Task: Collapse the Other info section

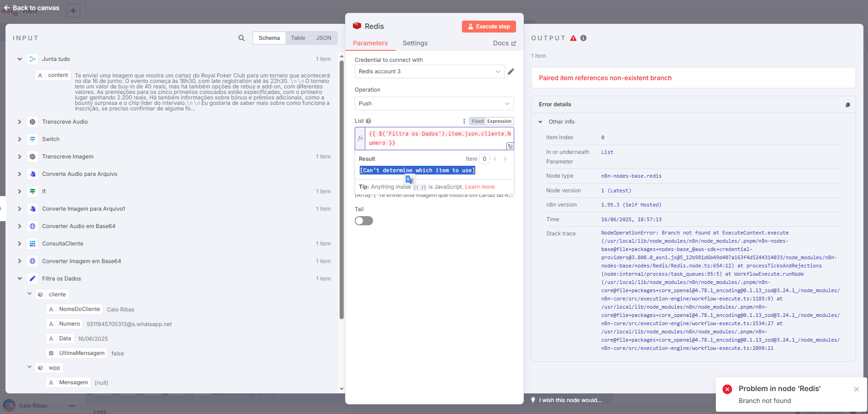Action: click(x=540, y=122)
